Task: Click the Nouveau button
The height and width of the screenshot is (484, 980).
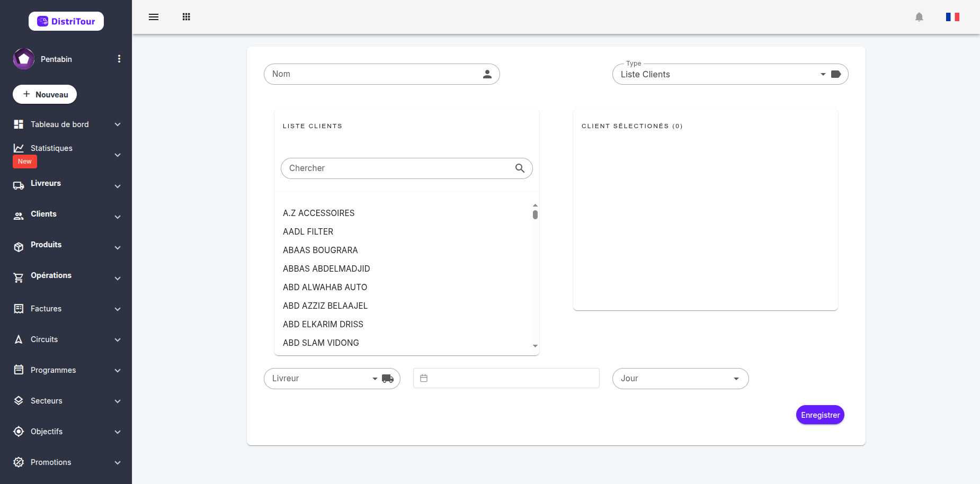Action: [44, 94]
